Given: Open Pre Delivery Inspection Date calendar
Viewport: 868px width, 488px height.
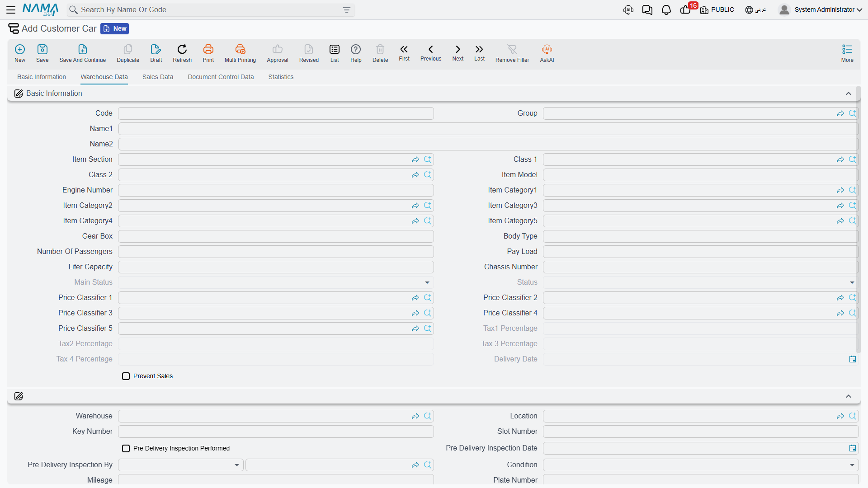Looking at the screenshot, I should (x=853, y=448).
